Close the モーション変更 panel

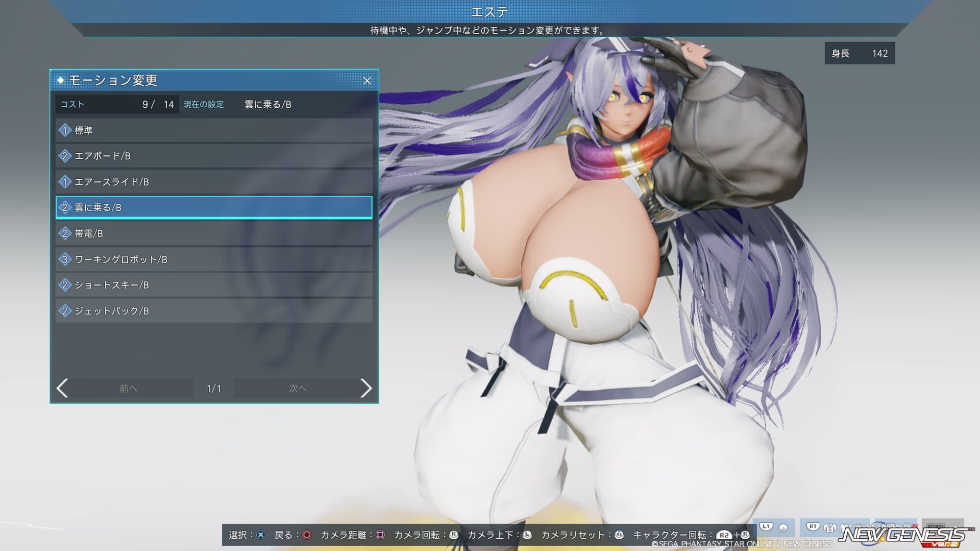[367, 80]
